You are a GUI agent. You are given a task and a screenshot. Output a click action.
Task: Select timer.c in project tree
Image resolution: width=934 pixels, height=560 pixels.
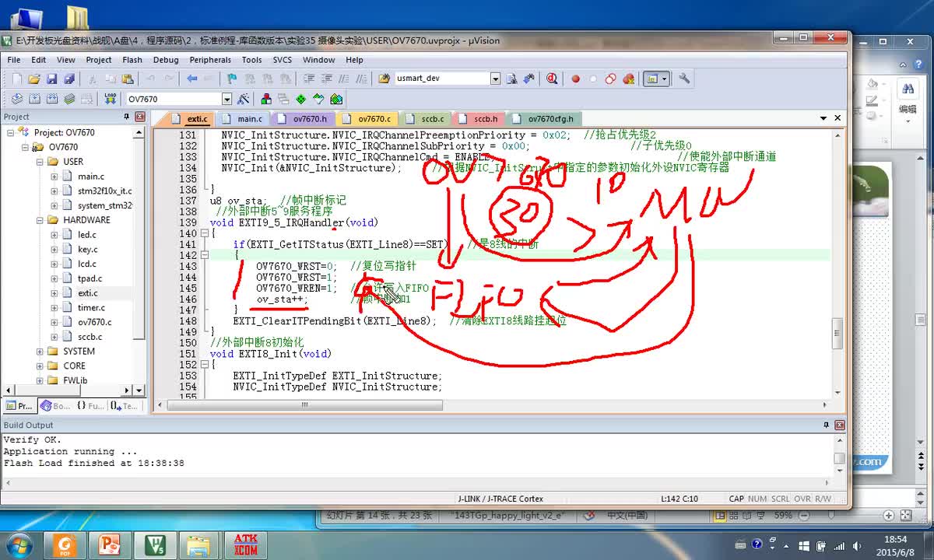91,308
